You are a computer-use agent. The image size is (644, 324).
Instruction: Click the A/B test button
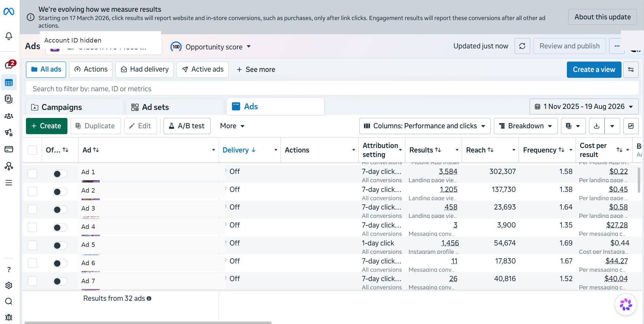(187, 126)
